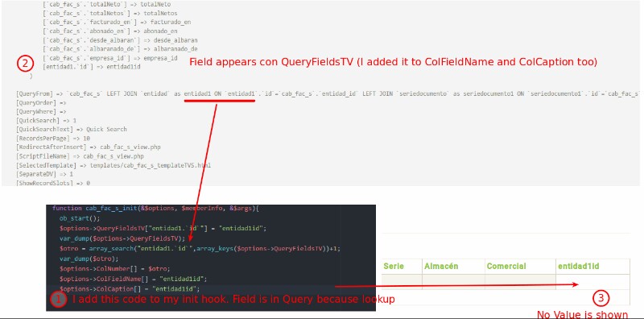Click the empty cell under Serie

tap(401, 282)
